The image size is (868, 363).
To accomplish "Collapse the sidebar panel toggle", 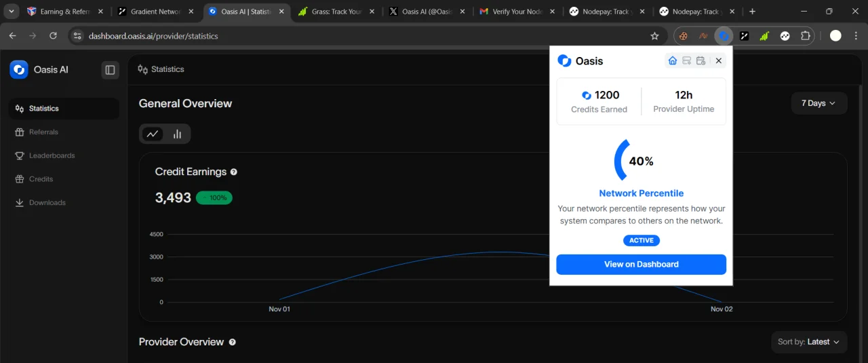I will pyautogui.click(x=110, y=69).
